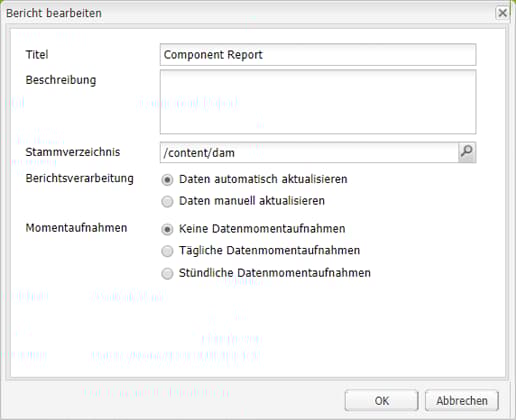Viewport: 516px width, 420px height.
Task: Click the Beschreibung text area
Action: tap(318, 102)
